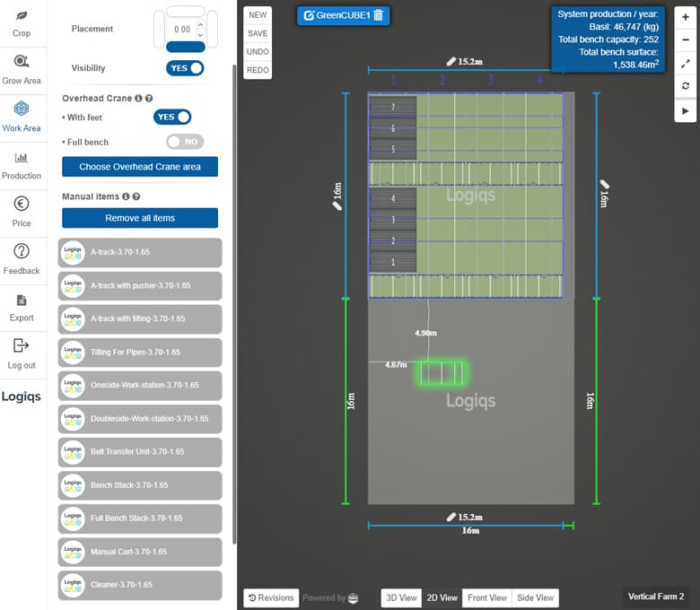This screenshot has height=610, width=700.
Task: Enter fullscreen using the expand arrows icon
Action: coord(686,64)
